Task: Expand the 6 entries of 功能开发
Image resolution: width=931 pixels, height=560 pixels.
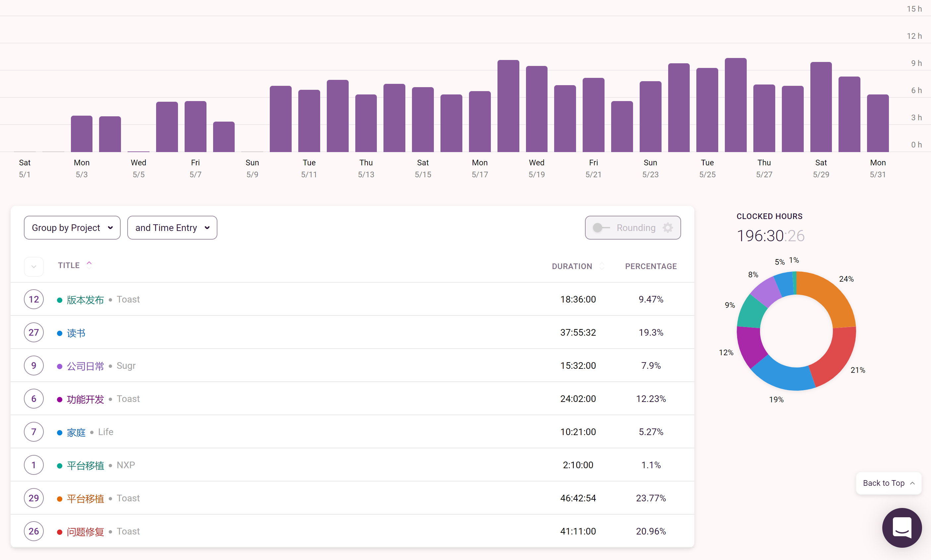Action: pyautogui.click(x=33, y=399)
